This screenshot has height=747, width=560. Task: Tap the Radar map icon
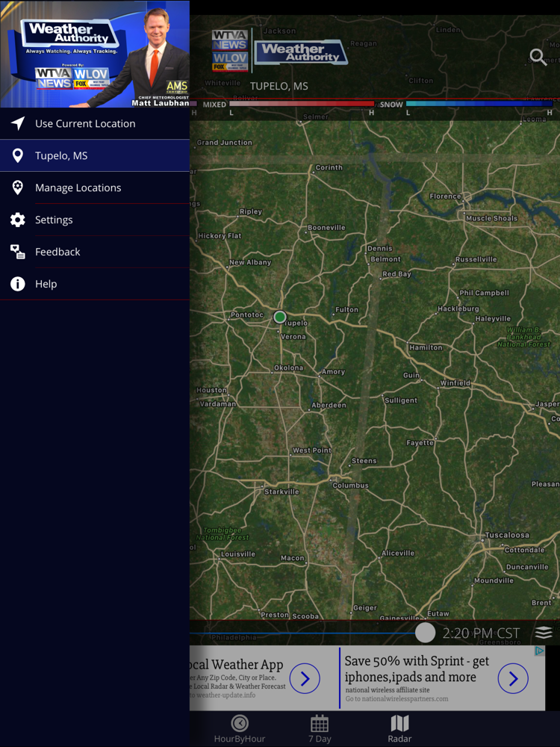(399, 723)
